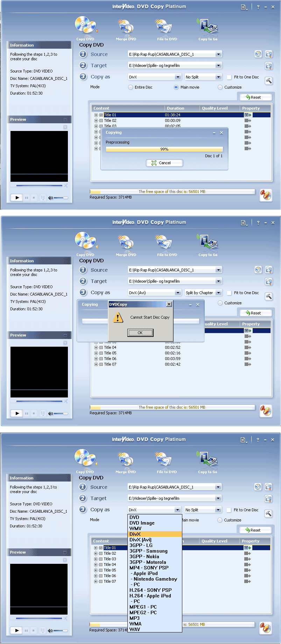Click preview seek bar in Preprocessing window
This screenshot has height=644, width=281.
pyautogui.click(x=39, y=186)
